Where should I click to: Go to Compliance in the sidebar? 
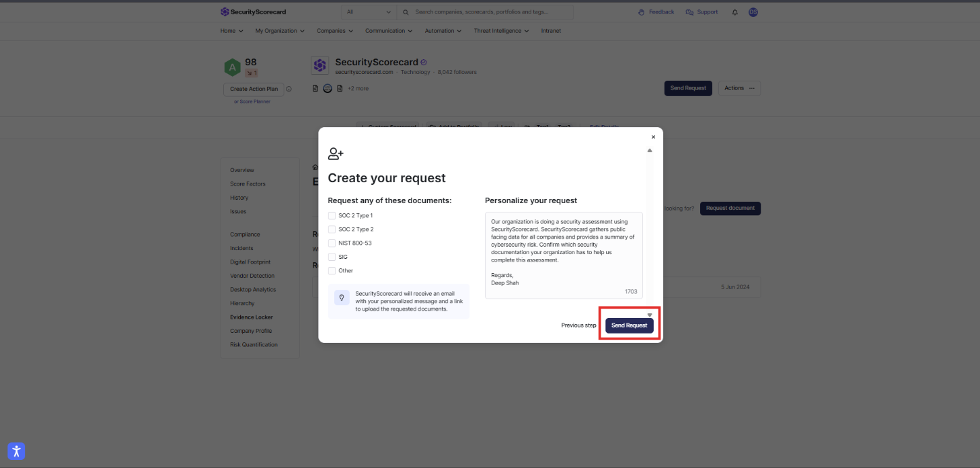(x=245, y=235)
